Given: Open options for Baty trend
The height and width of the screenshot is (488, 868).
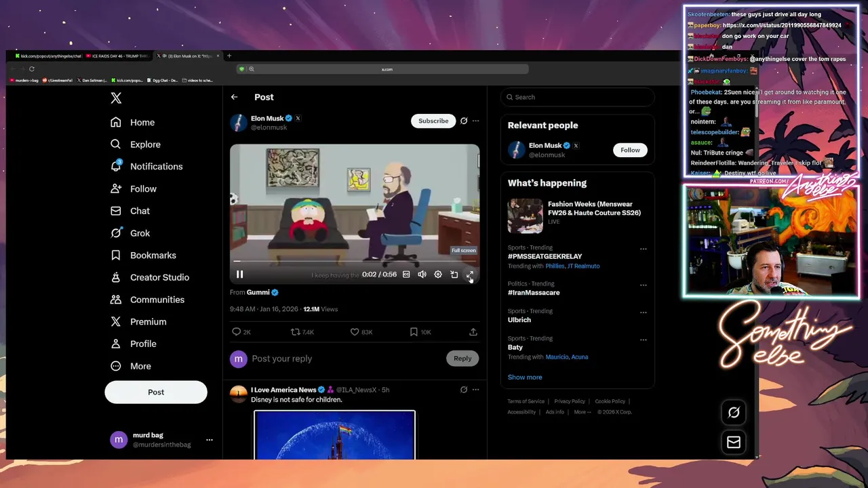Looking at the screenshot, I should click(644, 340).
